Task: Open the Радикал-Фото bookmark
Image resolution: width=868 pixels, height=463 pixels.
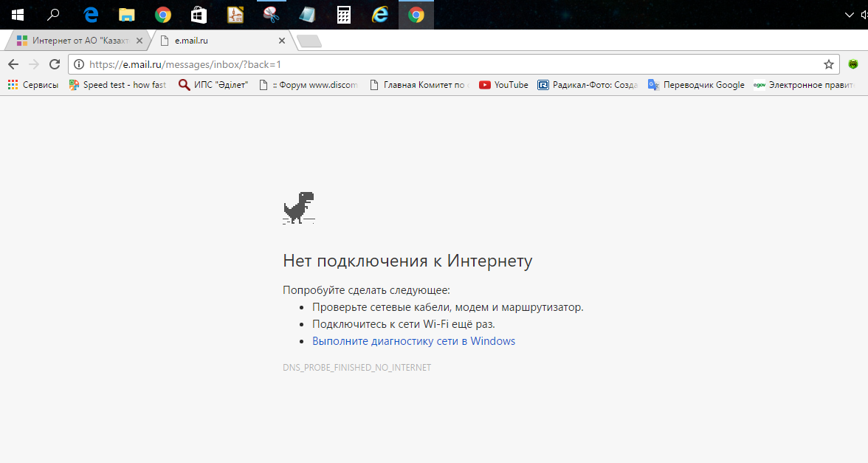Action: 588,84
